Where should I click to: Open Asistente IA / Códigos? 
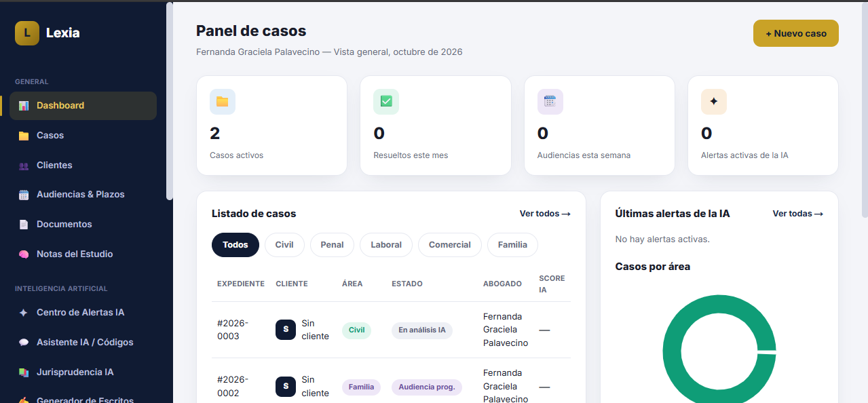pyautogui.click(x=83, y=343)
